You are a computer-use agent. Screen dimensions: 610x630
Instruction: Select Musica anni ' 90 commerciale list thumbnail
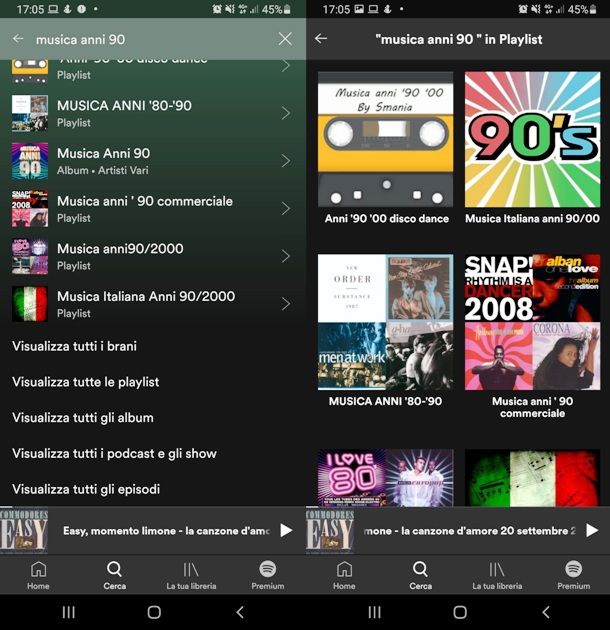coord(30,209)
